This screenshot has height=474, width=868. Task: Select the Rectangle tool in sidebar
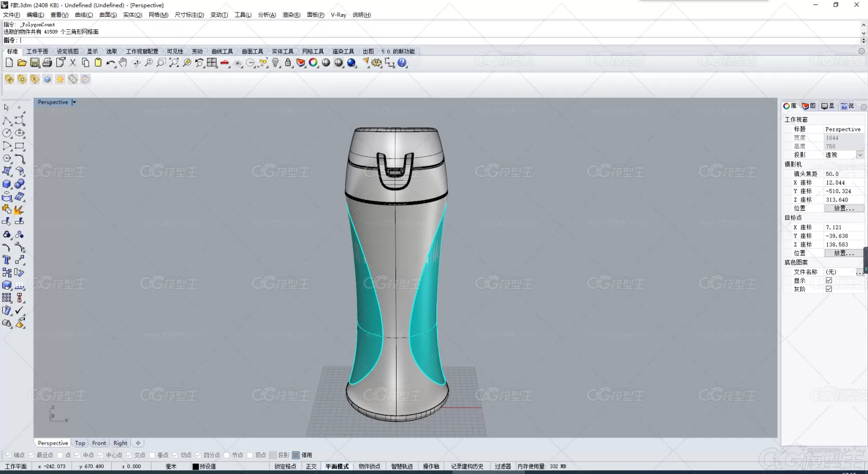coord(20,146)
